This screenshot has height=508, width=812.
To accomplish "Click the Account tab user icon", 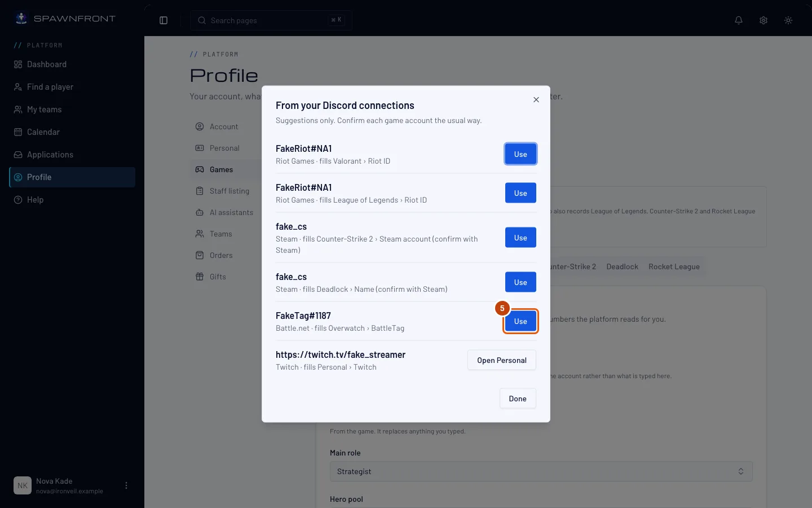I will [x=200, y=126].
